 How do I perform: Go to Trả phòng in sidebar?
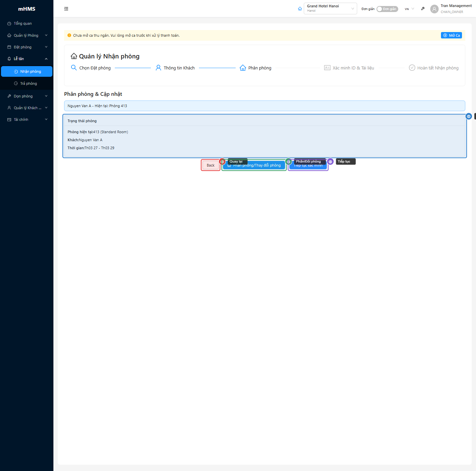tap(28, 83)
